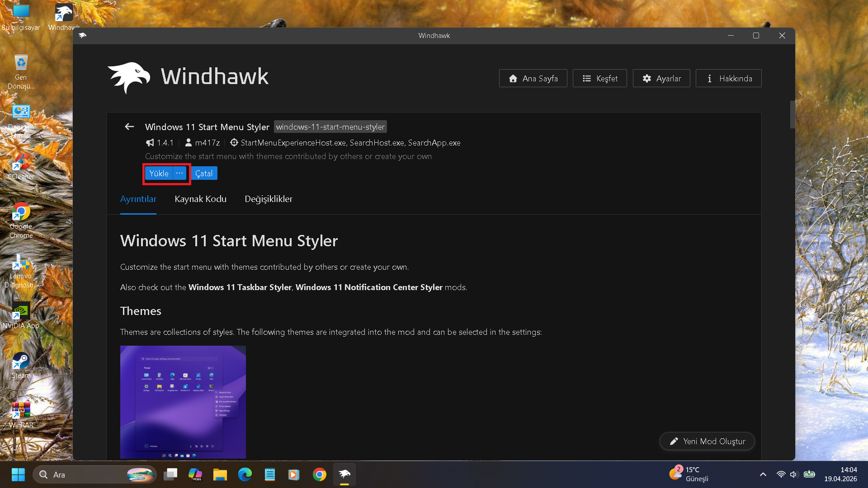
Task: Click the Windows 11 Notification Center Styler link
Action: (369, 287)
